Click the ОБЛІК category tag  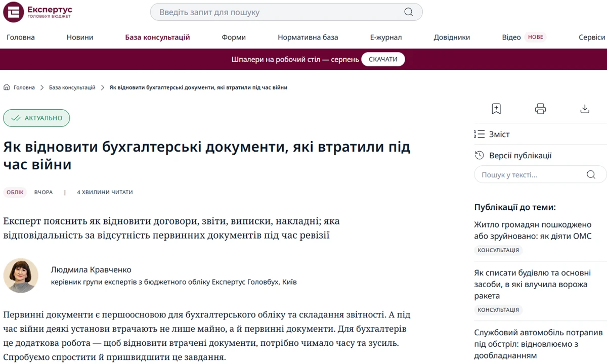coord(15,192)
